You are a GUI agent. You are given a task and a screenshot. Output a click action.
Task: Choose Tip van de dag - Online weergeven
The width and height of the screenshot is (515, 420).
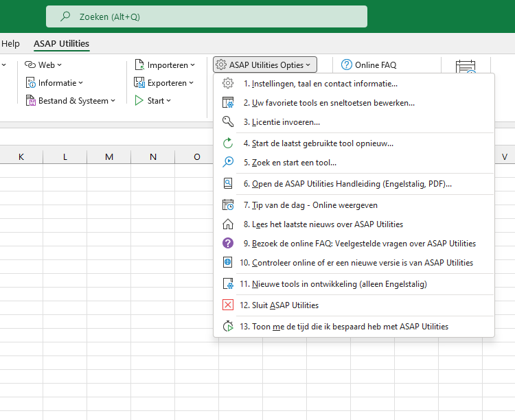(354, 205)
